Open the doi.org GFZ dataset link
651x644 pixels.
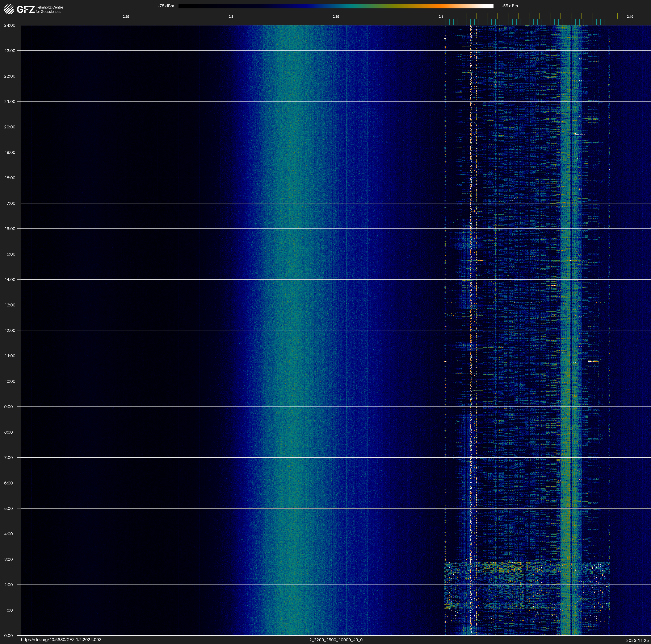tap(61, 640)
